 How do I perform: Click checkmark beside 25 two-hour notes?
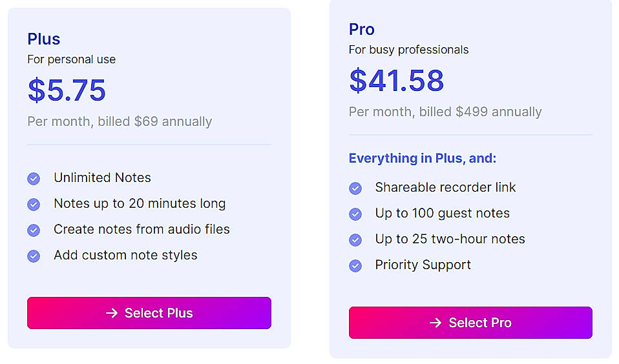point(355,239)
